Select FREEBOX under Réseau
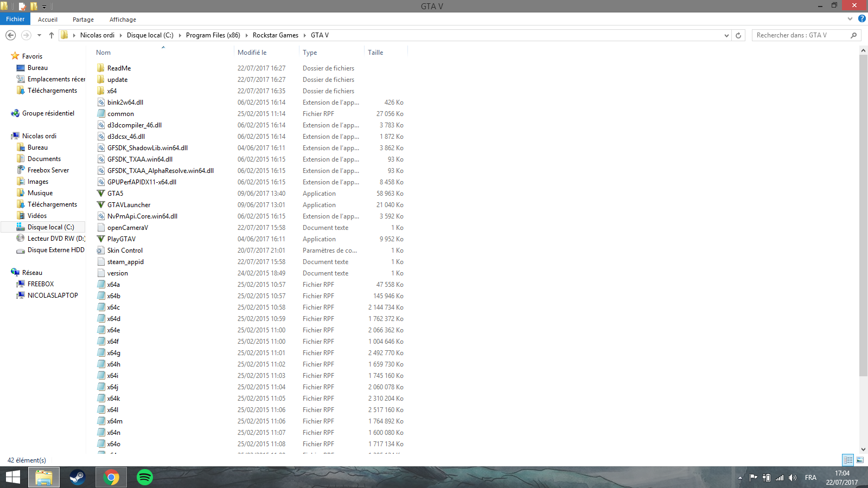The height and width of the screenshot is (488, 868). (41, 284)
